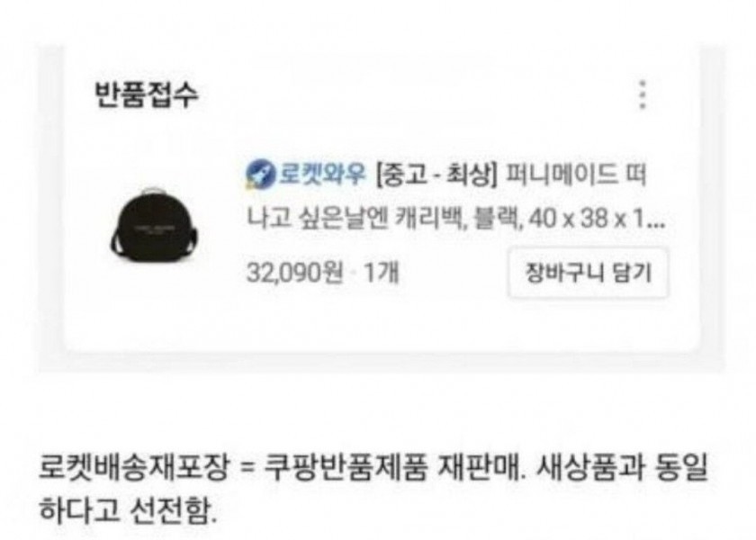The image size is (756, 540).
Task: Open the black carry bag thumbnail
Action: 154,223
